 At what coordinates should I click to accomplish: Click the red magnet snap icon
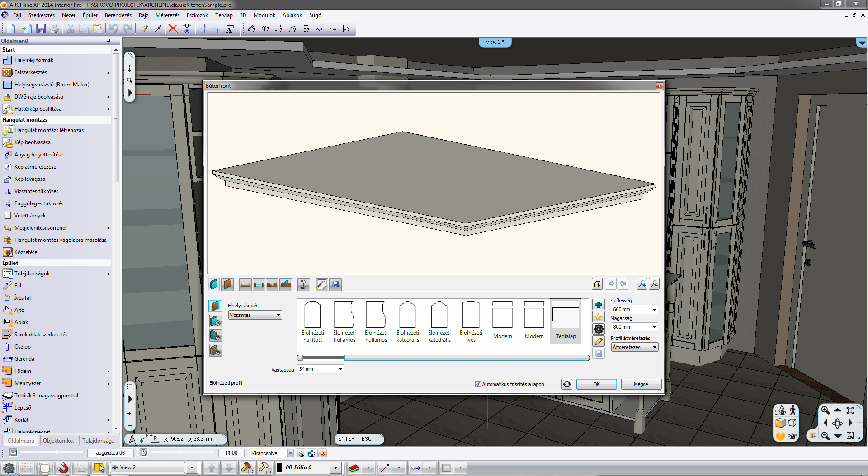pyautogui.click(x=63, y=467)
